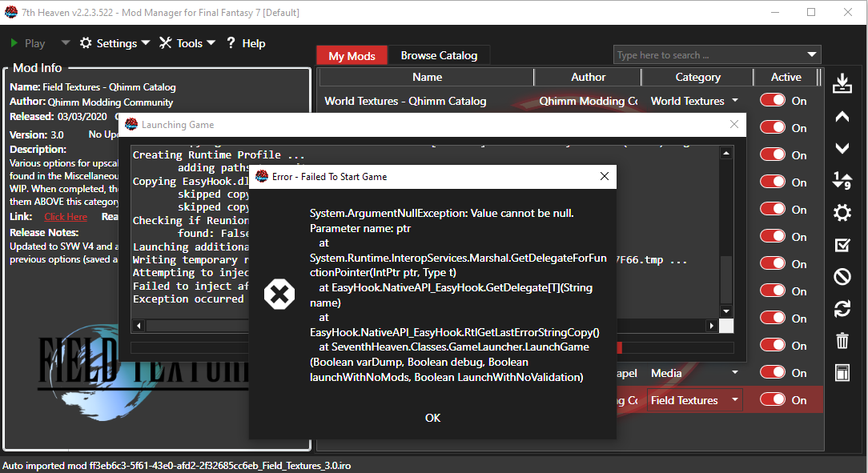Toggle Media mod active switch

[772, 372]
